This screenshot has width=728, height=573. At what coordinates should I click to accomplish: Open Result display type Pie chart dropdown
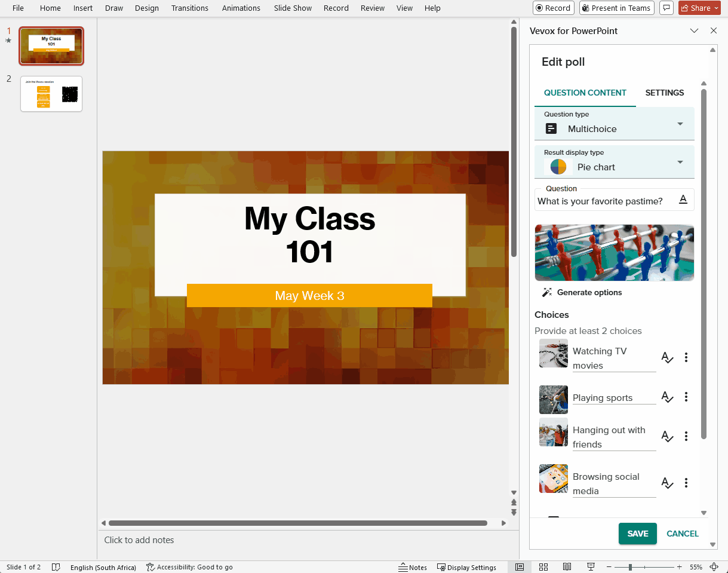click(680, 162)
